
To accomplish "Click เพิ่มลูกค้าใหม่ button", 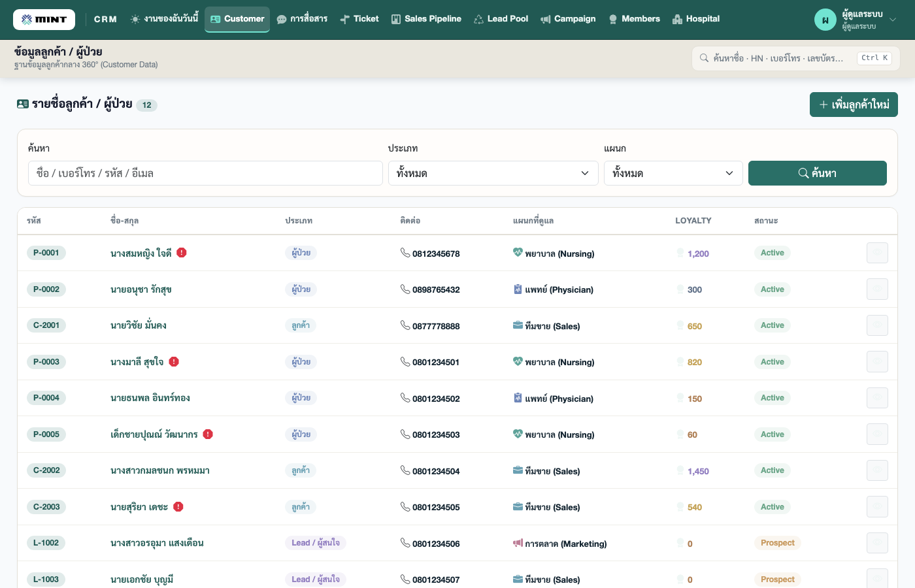I will 854,105.
